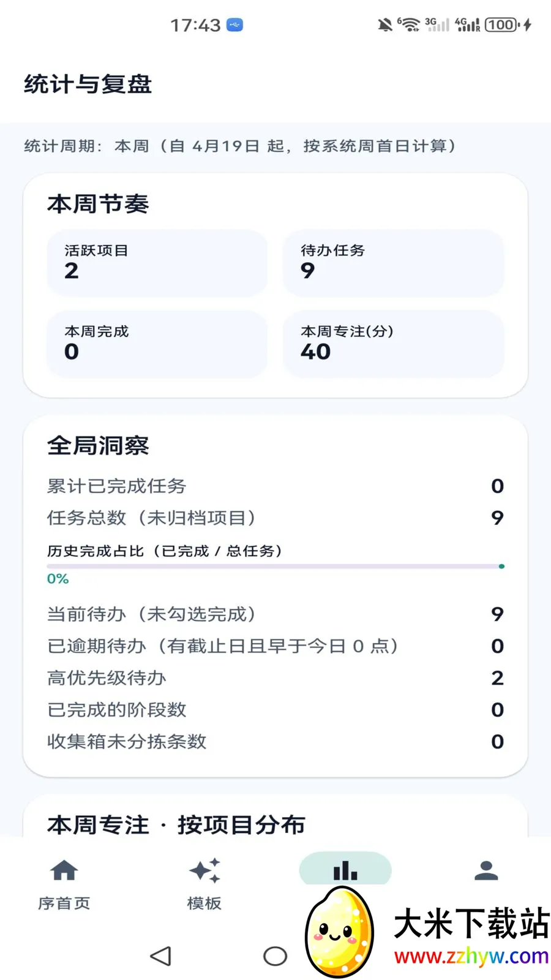Tap the muted notification bell icon
Image resolution: width=551 pixels, height=980 pixels.
pyautogui.click(x=385, y=25)
